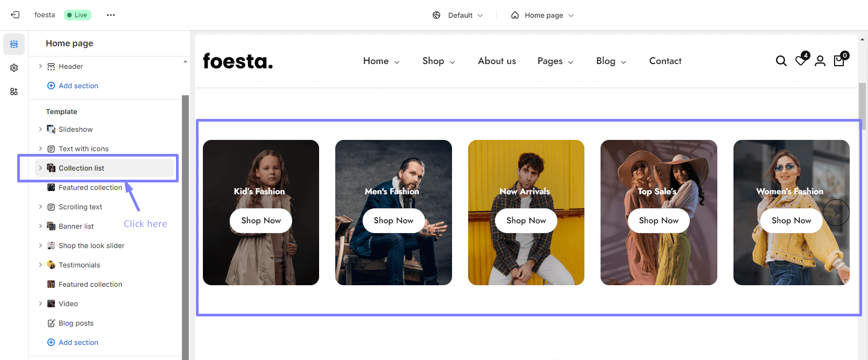This screenshot has width=868, height=360.
Task: Click the exit editor icon
Action: pos(15,15)
